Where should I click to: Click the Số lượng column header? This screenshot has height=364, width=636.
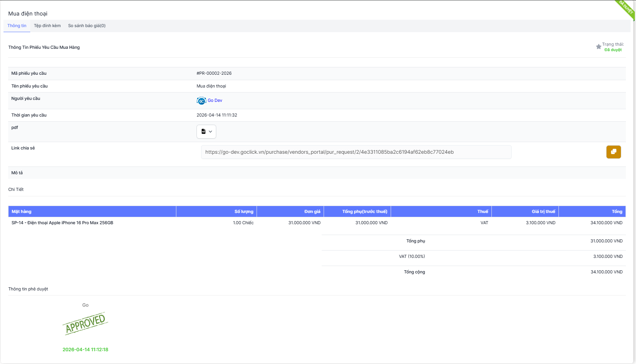244,211
